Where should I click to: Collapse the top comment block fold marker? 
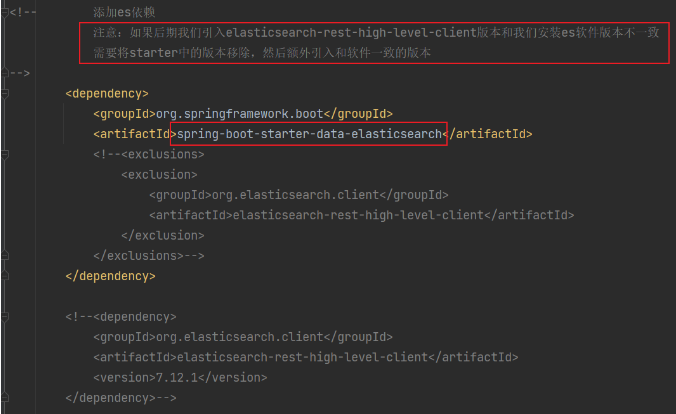click(5, 13)
